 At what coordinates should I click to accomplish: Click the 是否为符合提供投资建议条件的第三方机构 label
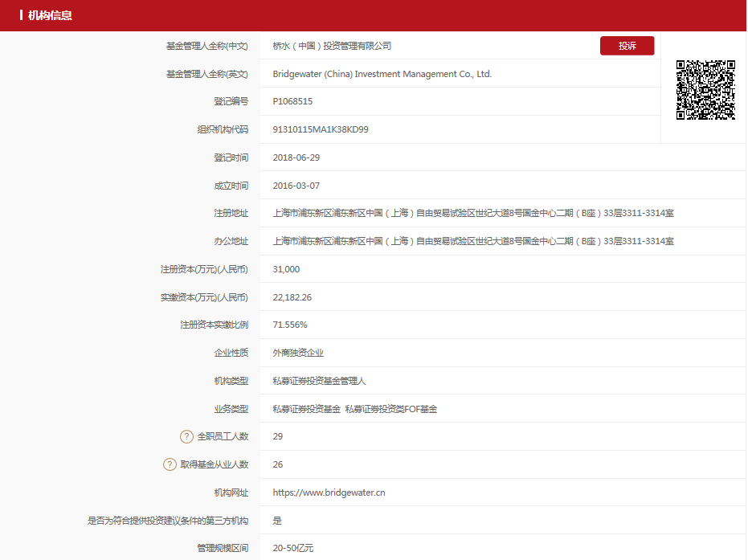click(x=168, y=521)
